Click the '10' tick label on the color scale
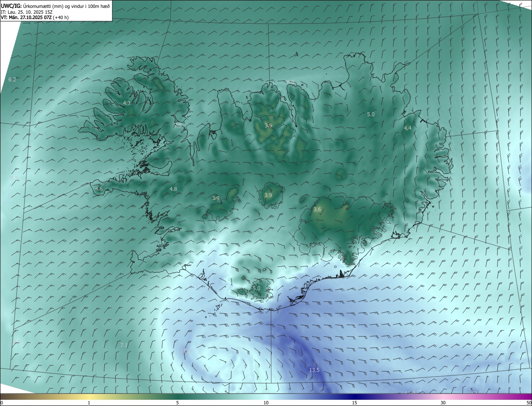 (266, 403)
